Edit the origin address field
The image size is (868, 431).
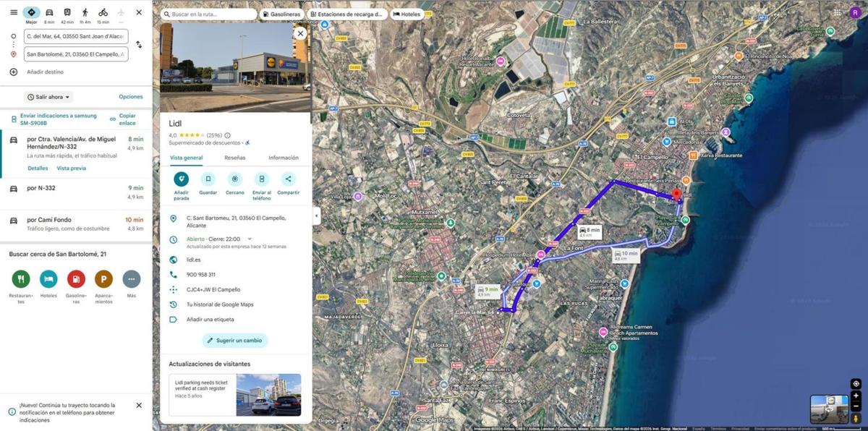click(x=76, y=36)
